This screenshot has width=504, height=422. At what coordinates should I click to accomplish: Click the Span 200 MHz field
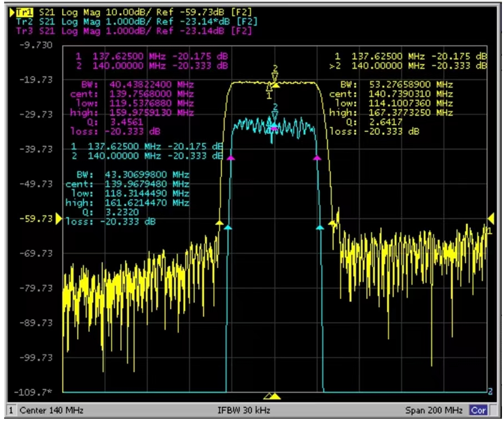click(434, 410)
